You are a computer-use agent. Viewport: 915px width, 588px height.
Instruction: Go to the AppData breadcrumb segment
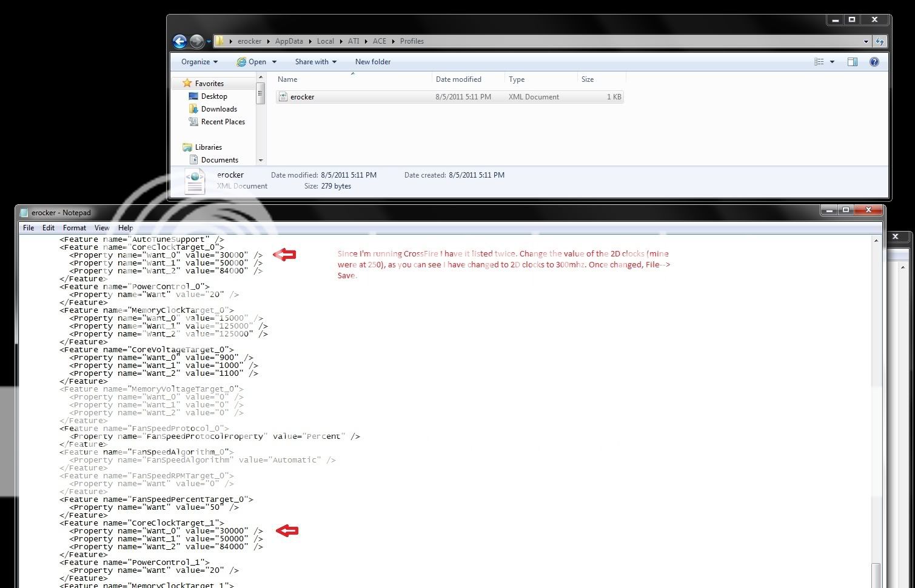289,41
